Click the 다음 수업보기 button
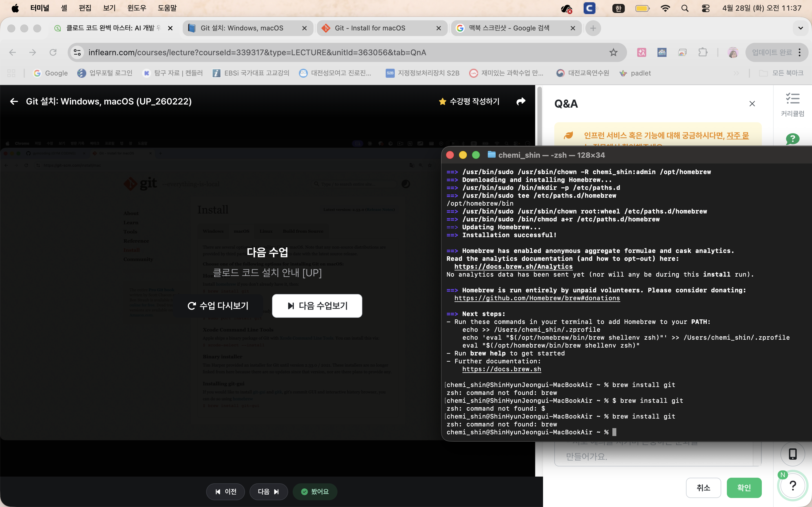This screenshot has width=812, height=507. (317, 306)
